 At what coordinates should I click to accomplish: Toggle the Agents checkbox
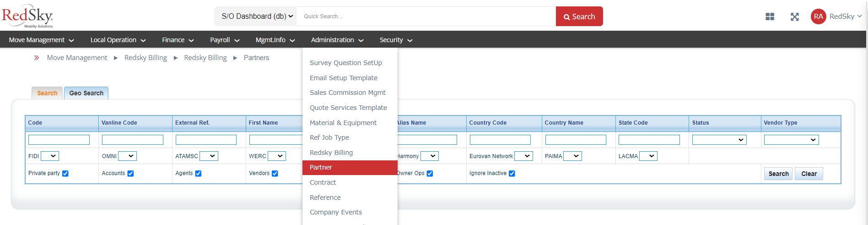point(198,173)
